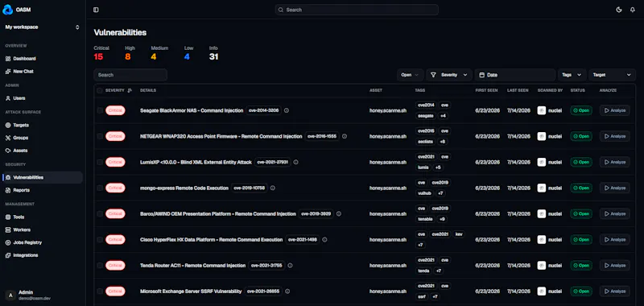Open New Chat in the sidebar
Viewport: 644px width, 306px height.
pyautogui.click(x=43, y=72)
